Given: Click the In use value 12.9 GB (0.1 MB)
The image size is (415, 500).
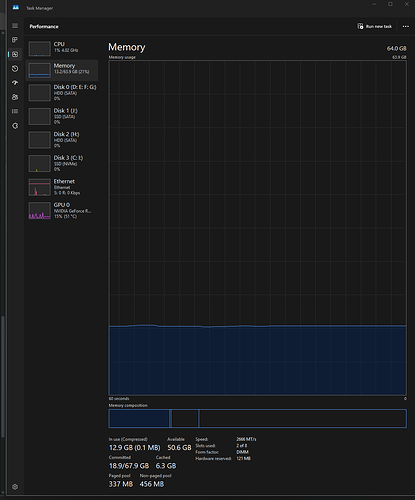Looking at the screenshot, I should coord(135,448).
